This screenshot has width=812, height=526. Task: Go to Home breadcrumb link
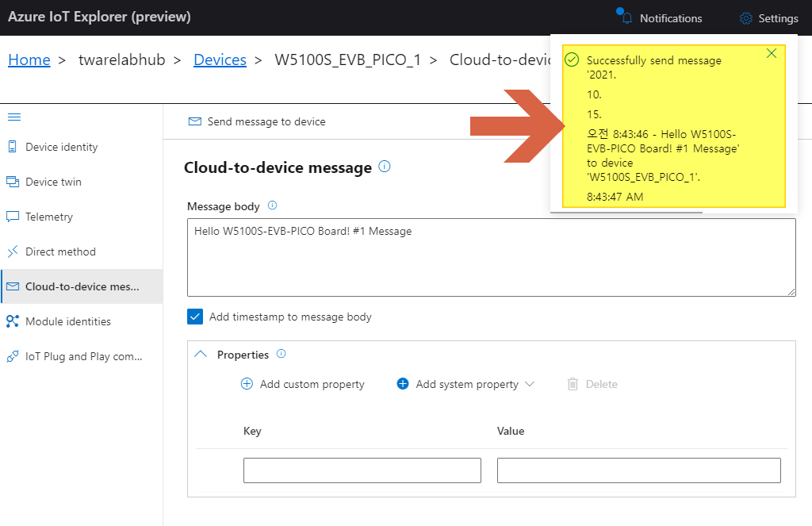[29, 60]
